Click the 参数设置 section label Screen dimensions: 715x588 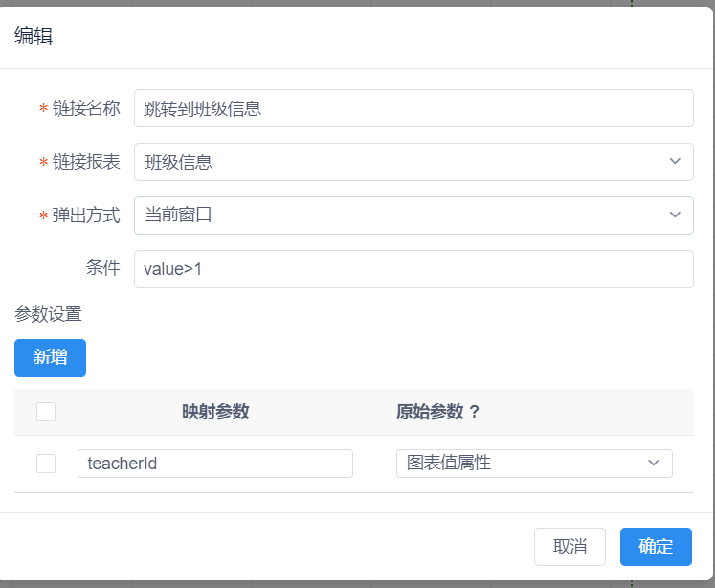click(48, 314)
